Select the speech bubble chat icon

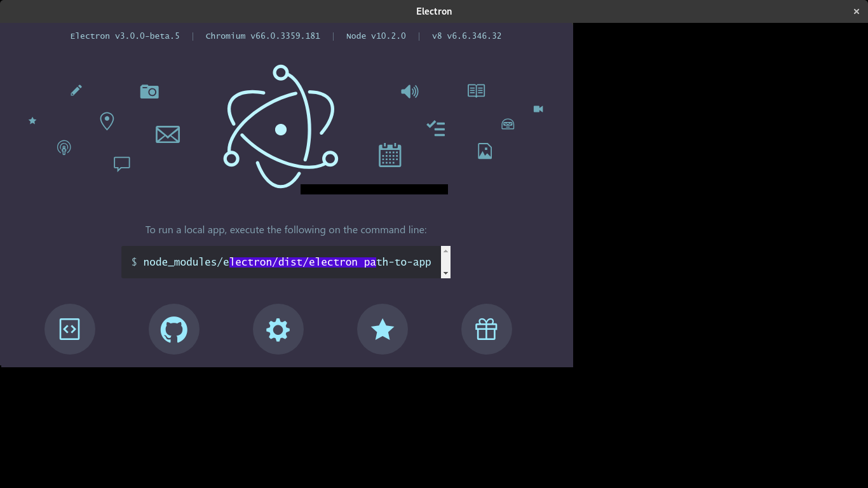121,164
